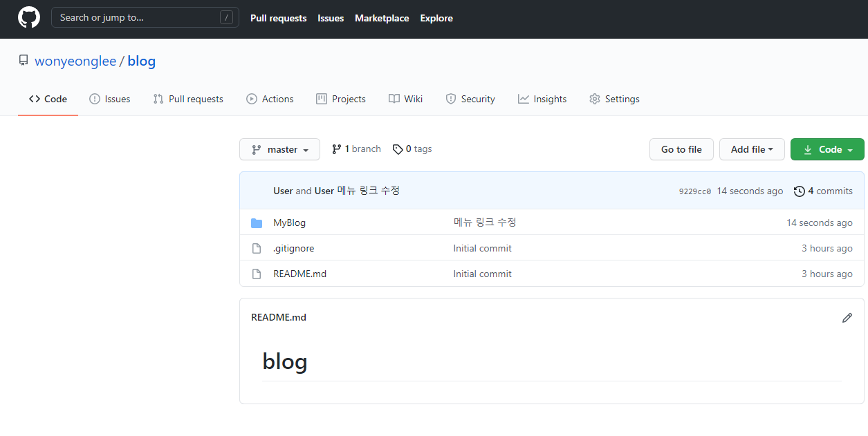Open Issues in the top navigation bar
The image size is (868, 436).
click(x=331, y=18)
